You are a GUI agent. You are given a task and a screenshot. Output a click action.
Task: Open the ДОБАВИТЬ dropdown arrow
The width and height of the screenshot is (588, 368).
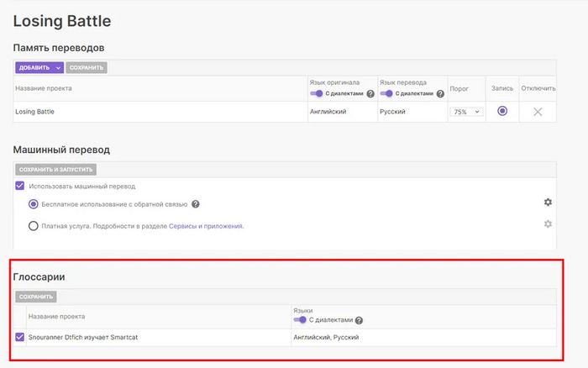click(x=59, y=67)
